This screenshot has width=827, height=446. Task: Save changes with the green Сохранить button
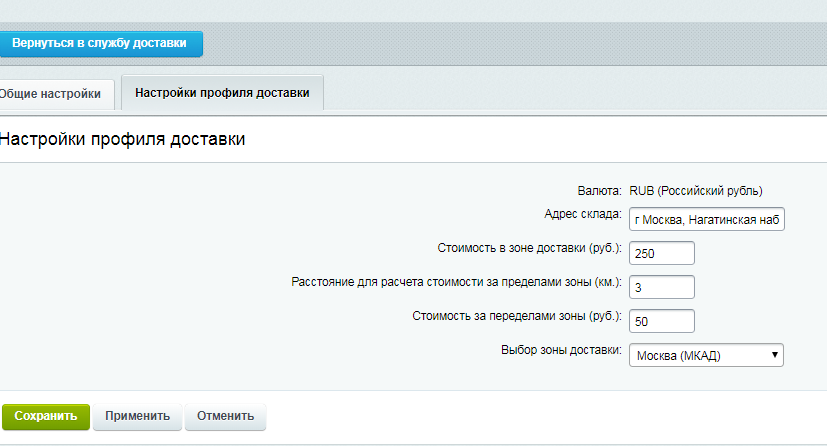tap(46, 416)
